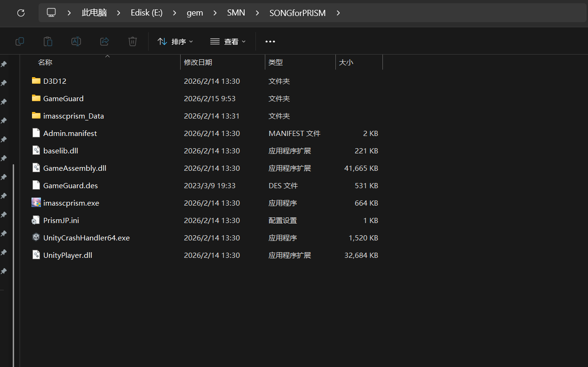Select imasscprism_Data folder name
This screenshot has height=367, width=588.
73,116
